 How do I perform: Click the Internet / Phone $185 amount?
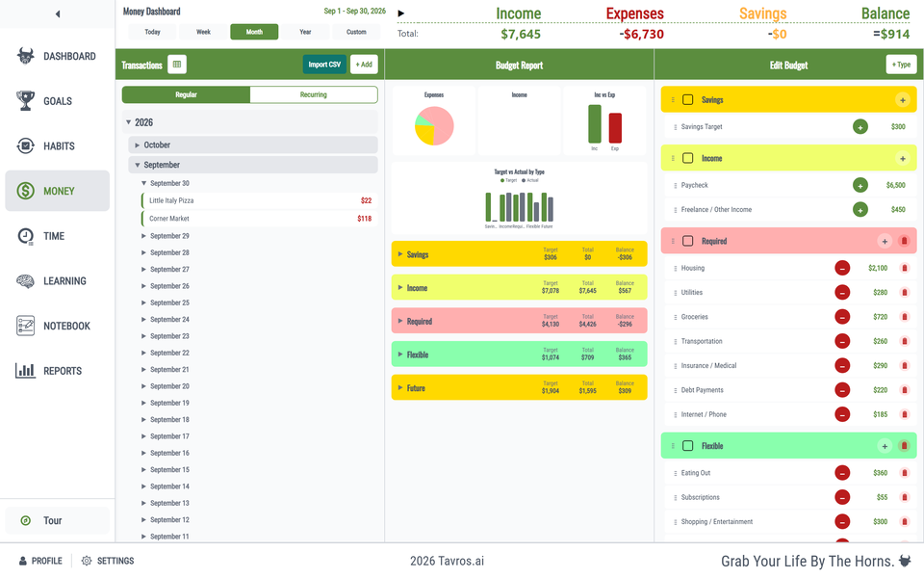click(x=881, y=414)
